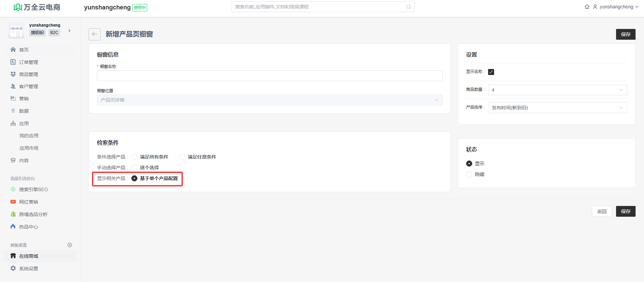
Task: Open 跨境选品分析 in the sidebar
Action: [33, 214]
